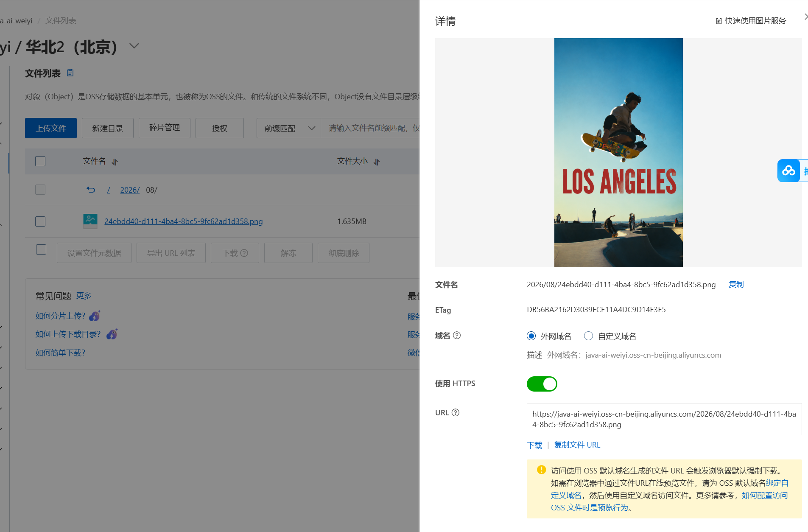Click the 绑定自定义域名 link in the notice
Image resolution: width=808 pixels, height=532 pixels.
tap(777, 483)
